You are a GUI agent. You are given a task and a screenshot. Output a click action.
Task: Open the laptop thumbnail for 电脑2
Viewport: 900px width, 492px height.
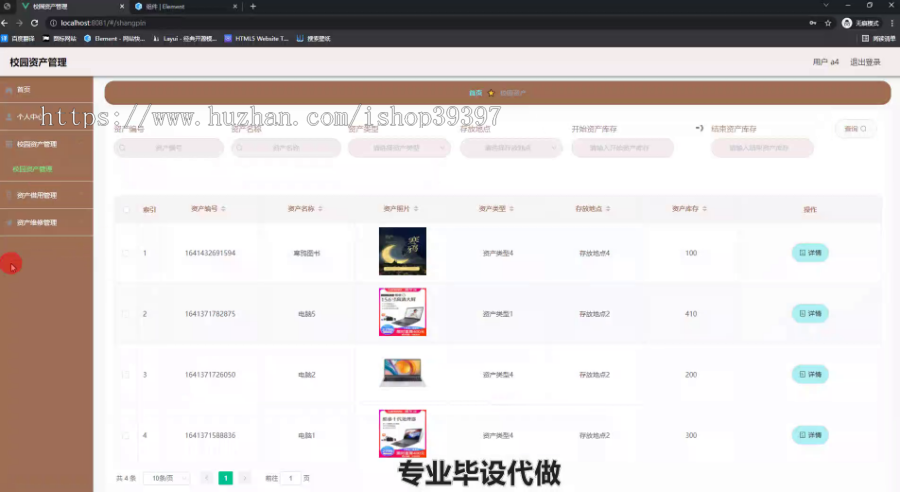point(402,373)
